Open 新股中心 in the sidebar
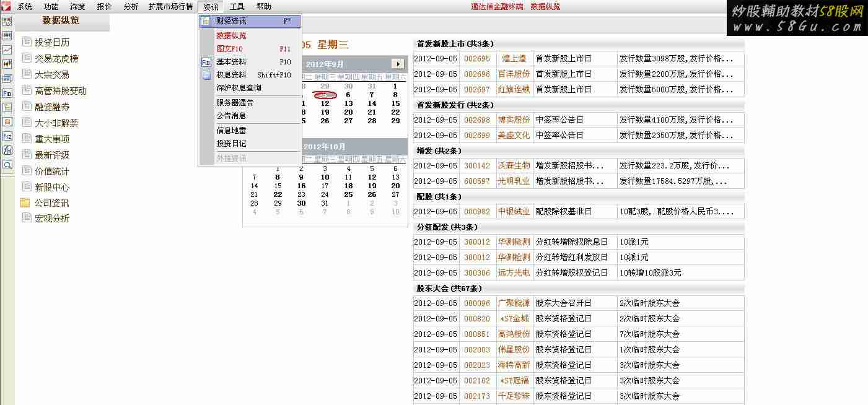The width and height of the screenshot is (868, 405). pyautogui.click(x=52, y=188)
